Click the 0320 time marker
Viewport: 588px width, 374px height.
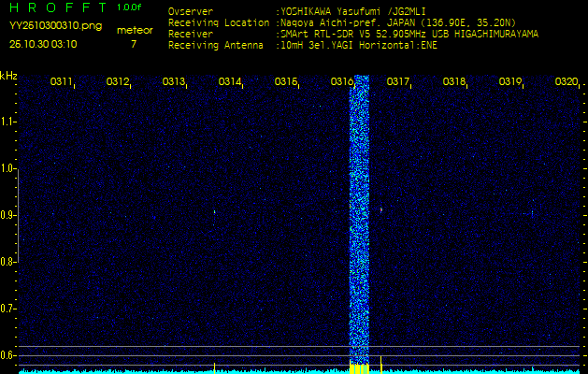tap(566, 82)
